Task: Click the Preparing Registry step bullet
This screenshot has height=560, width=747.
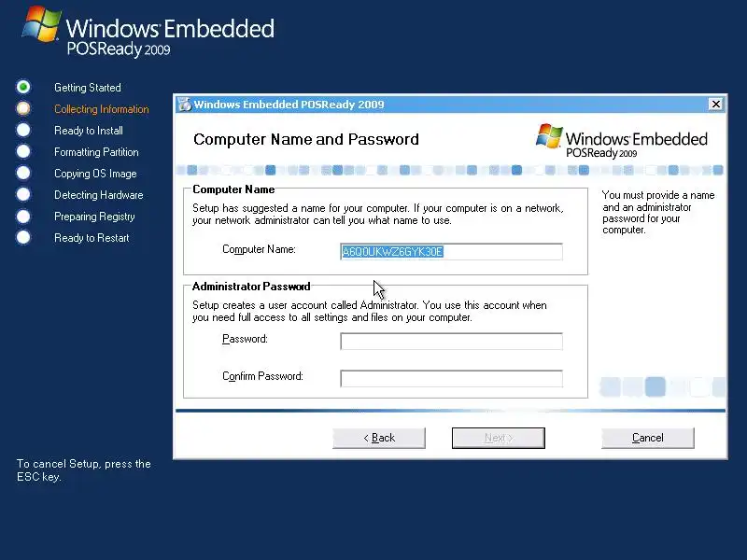Action: [x=22, y=217]
